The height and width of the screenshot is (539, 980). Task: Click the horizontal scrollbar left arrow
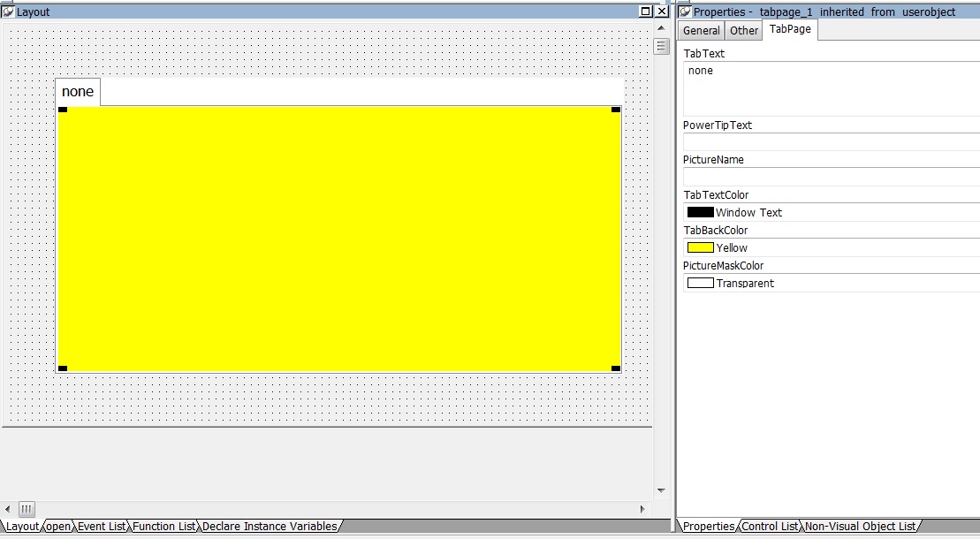coord(8,509)
